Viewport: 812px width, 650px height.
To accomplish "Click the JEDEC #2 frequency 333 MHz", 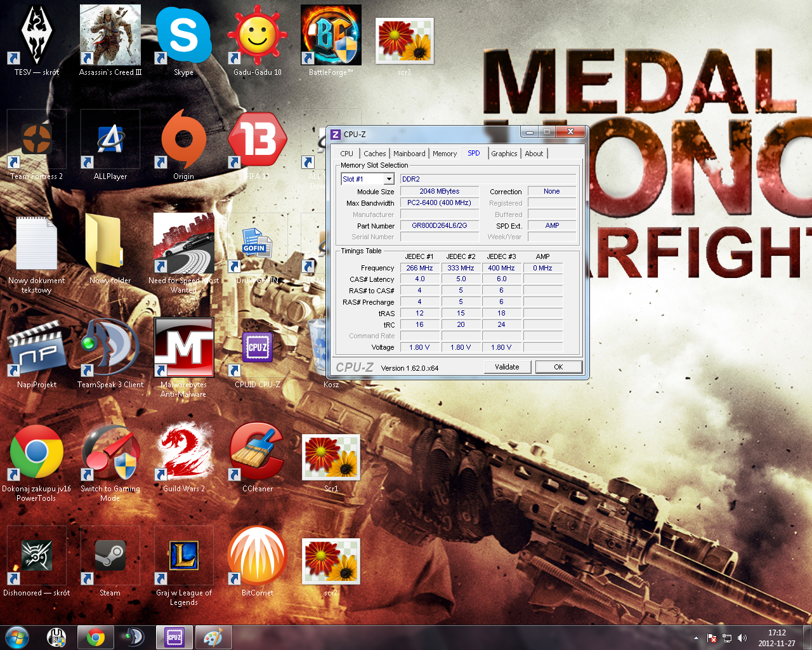I will coord(461,268).
